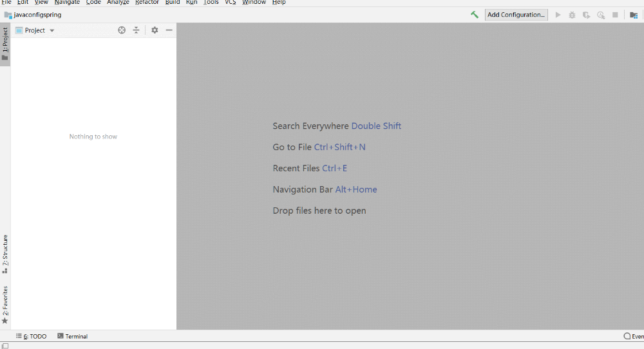Open the File menu
Viewport: 644px width, 349px height.
pyautogui.click(x=6, y=2)
